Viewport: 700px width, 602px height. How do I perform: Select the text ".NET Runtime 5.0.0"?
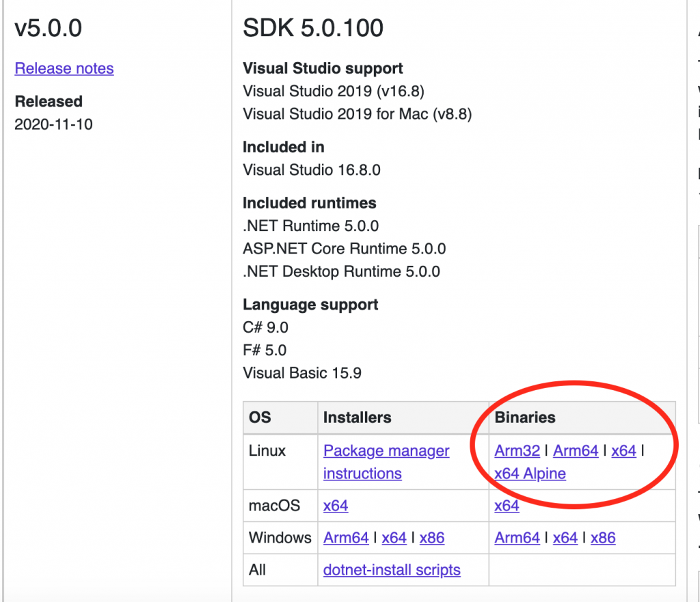point(311,225)
